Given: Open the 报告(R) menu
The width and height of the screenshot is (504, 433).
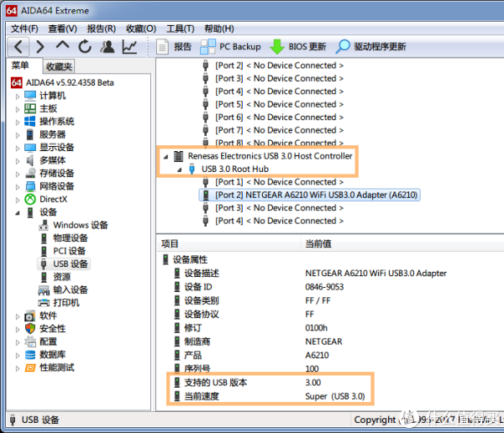Looking at the screenshot, I should 102,29.
